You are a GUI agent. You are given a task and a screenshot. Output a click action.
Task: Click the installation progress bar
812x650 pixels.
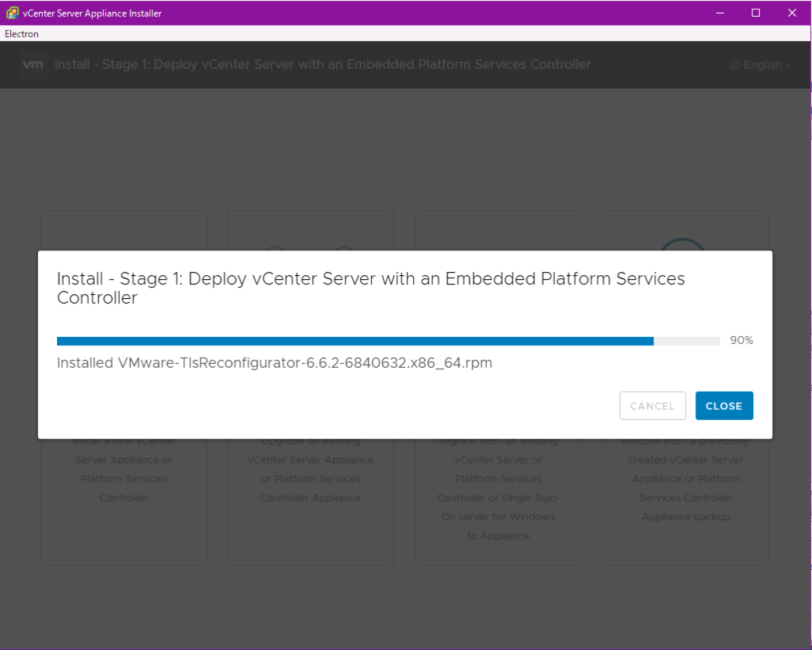coord(389,341)
